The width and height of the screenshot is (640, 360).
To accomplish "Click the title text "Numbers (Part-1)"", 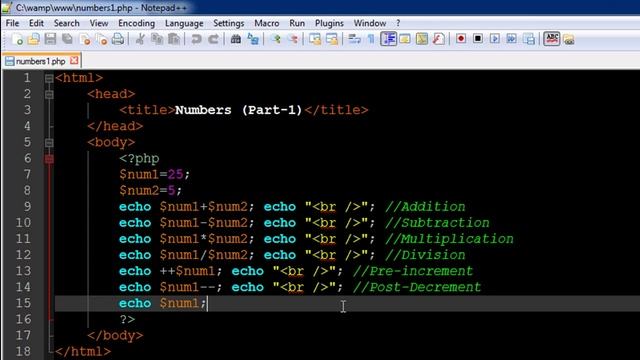I will [238, 110].
